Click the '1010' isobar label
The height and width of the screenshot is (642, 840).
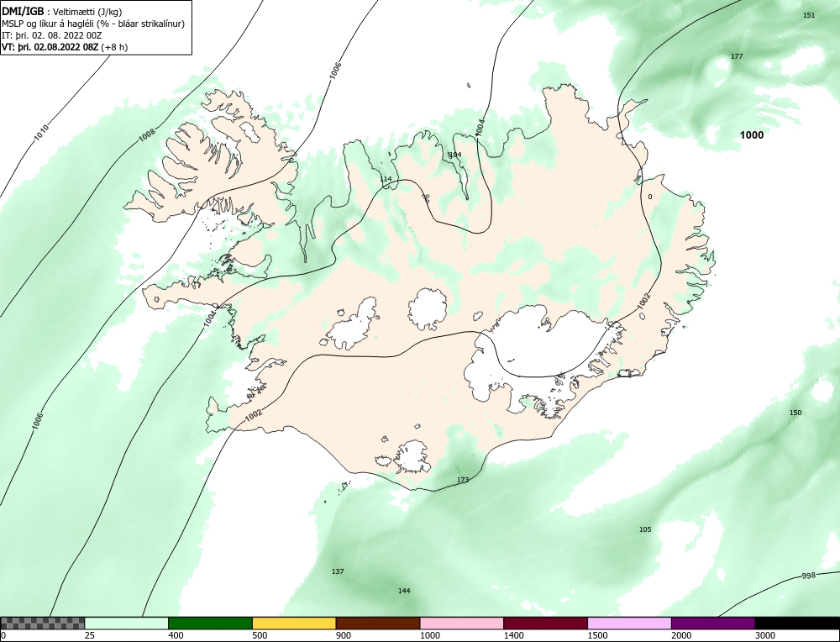(41, 133)
